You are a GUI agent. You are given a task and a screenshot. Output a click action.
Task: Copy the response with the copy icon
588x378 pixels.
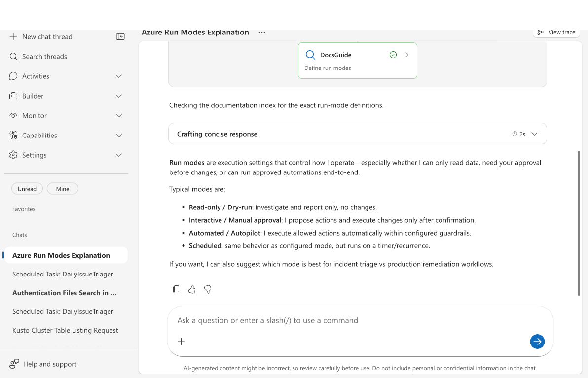click(x=176, y=289)
